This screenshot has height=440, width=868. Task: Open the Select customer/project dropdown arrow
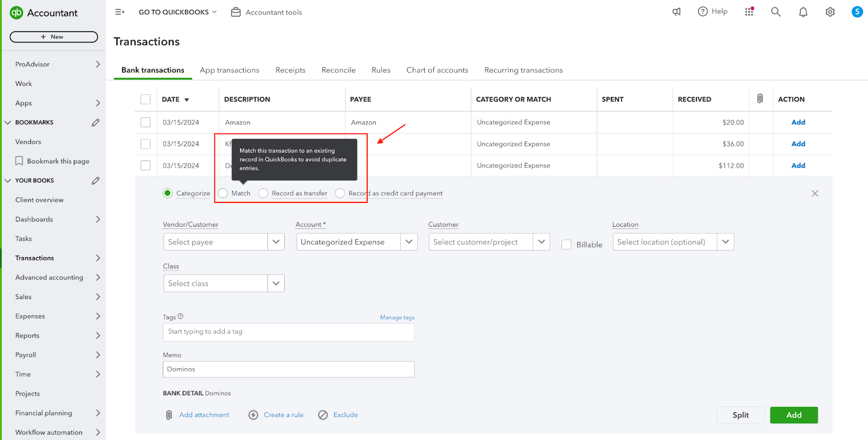pyautogui.click(x=541, y=241)
